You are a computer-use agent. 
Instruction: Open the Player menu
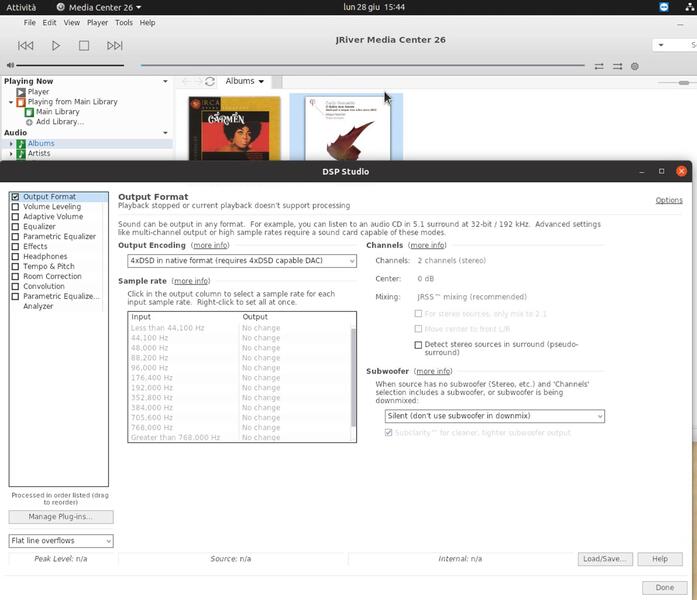point(97,22)
